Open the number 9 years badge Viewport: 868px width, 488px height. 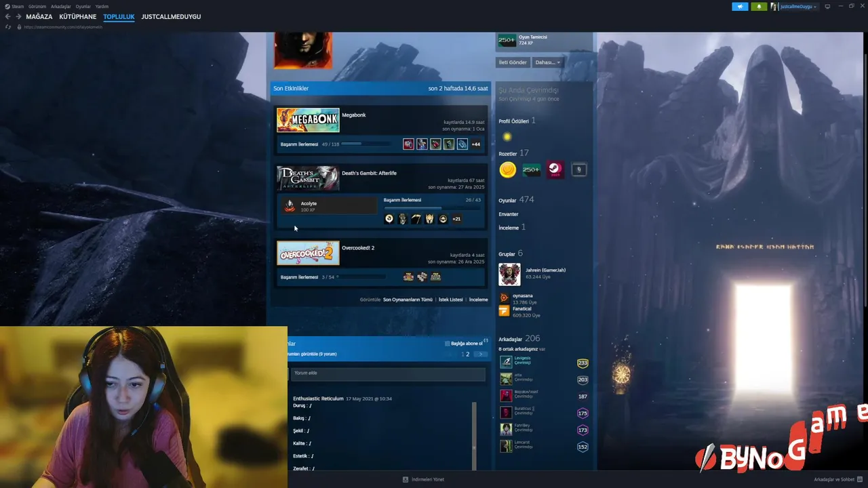point(578,169)
